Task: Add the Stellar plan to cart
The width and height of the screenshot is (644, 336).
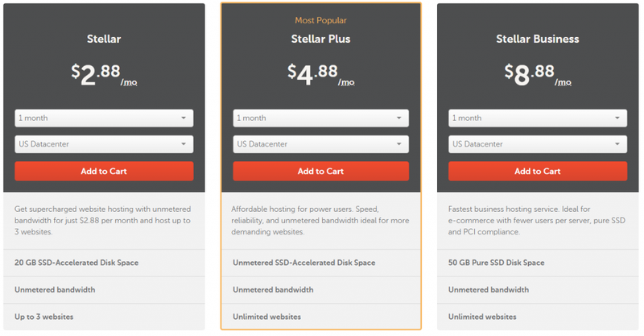Action: tap(104, 171)
